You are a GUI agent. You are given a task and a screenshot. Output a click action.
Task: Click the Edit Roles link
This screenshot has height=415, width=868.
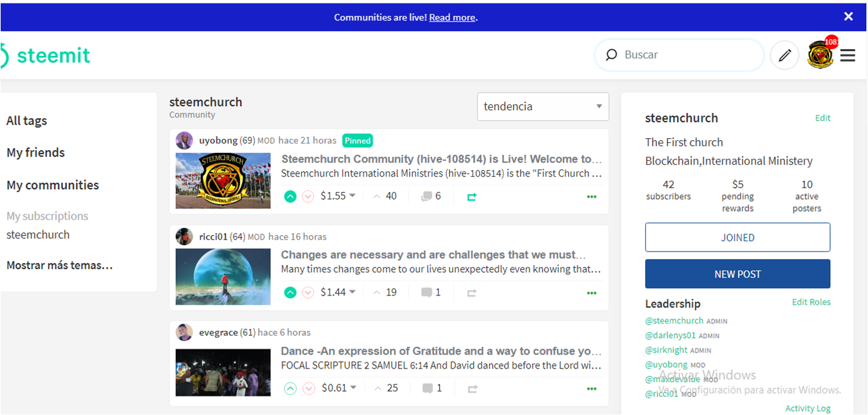point(811,302)
